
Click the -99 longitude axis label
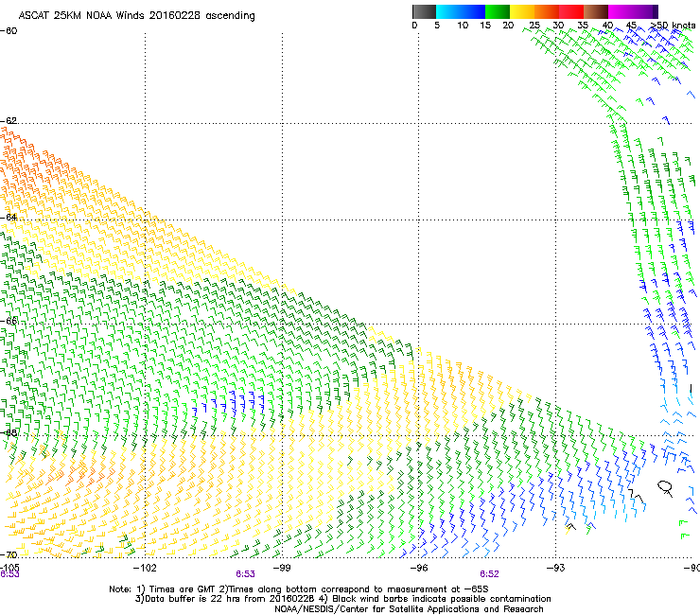(282, 568)
